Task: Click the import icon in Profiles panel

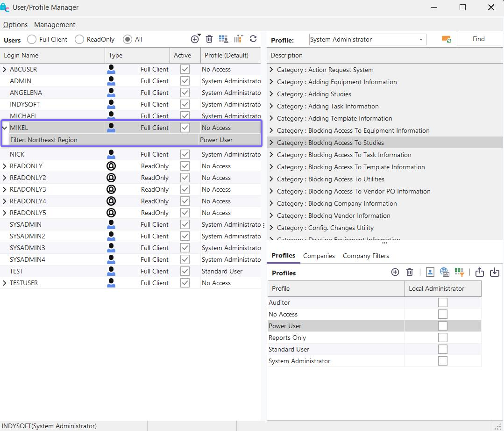Action: [494, 272]
